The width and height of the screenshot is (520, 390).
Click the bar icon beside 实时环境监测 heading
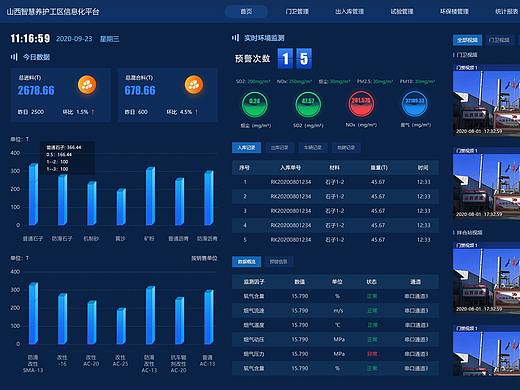(x=235, y=38)
